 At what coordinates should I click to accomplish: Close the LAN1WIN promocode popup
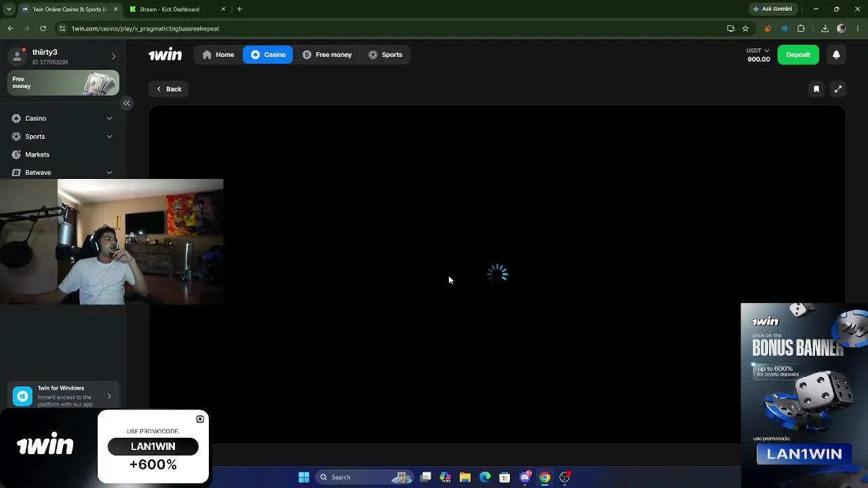pyautogui.click(x=200, y=419)
